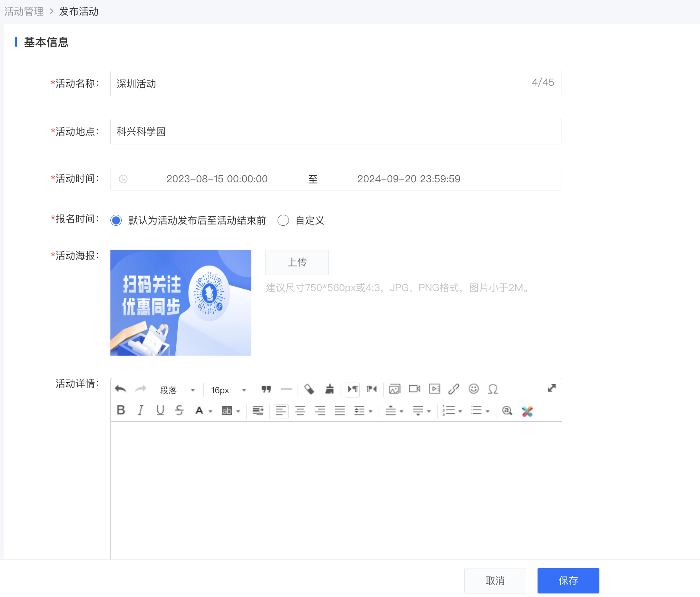Viewport: 700px width, 597px height.
Task: Insert a blockquote with the quote icon
Action: tap(266, 389)
